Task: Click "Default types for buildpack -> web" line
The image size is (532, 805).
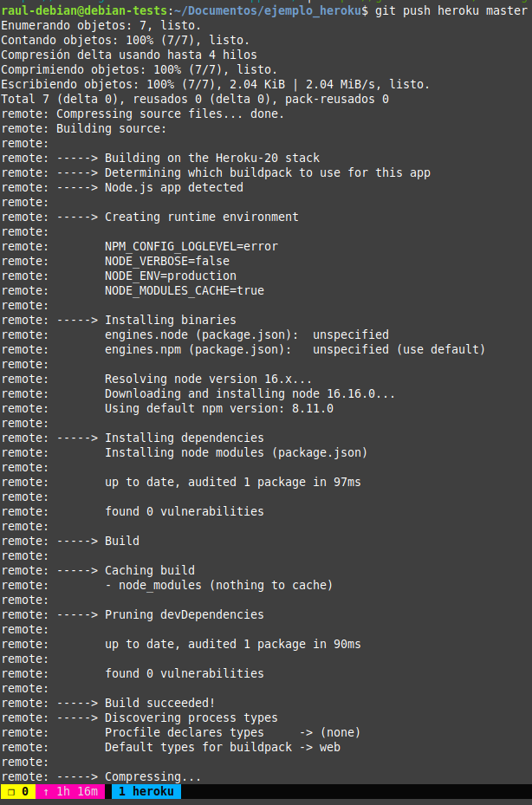Action: click(222, 747)
